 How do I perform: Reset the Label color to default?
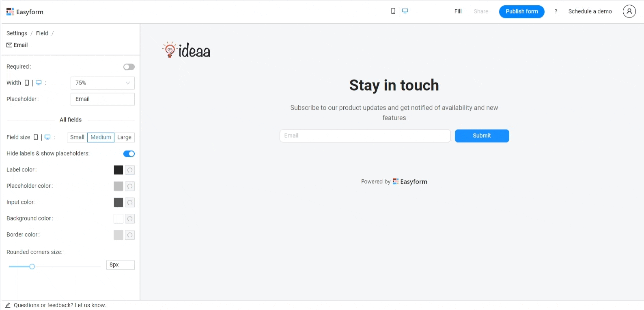coord(130,170)
